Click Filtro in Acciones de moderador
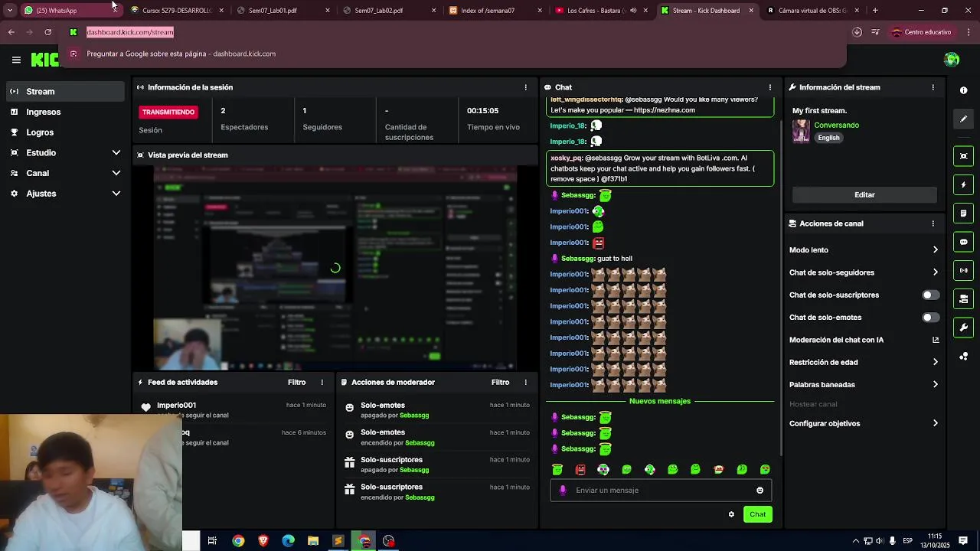This screenshot has width=980, height=551. 500,382
